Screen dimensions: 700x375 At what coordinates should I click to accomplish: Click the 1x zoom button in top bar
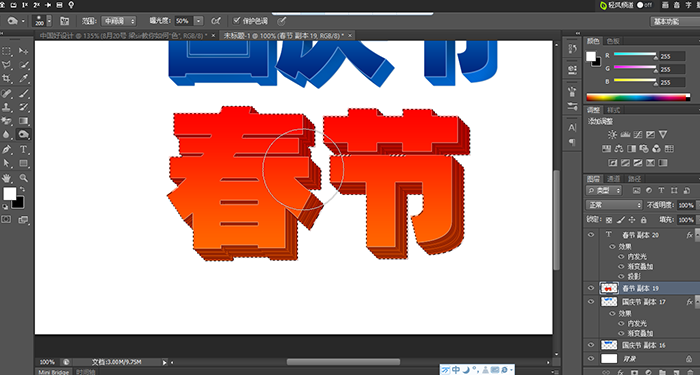(x=24, y=5)
